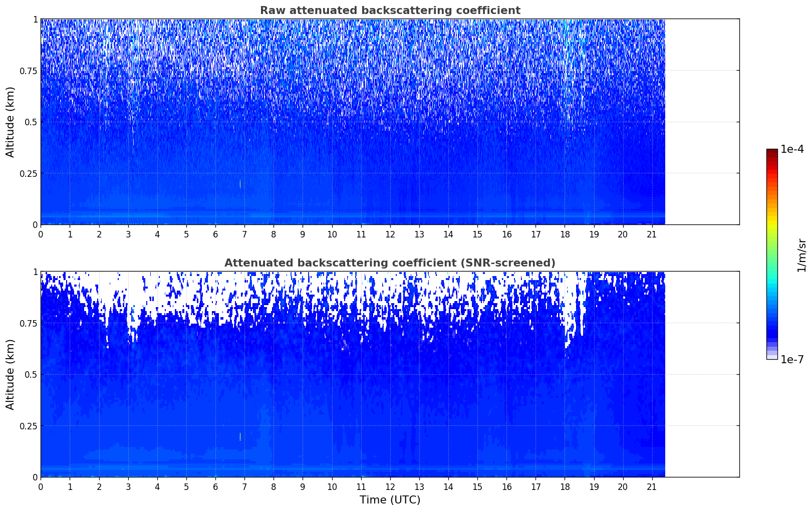Click the "0.5" altitude tick of the SNR-screened plot
This screenshot has width=812, height=511.
[31, 374]
